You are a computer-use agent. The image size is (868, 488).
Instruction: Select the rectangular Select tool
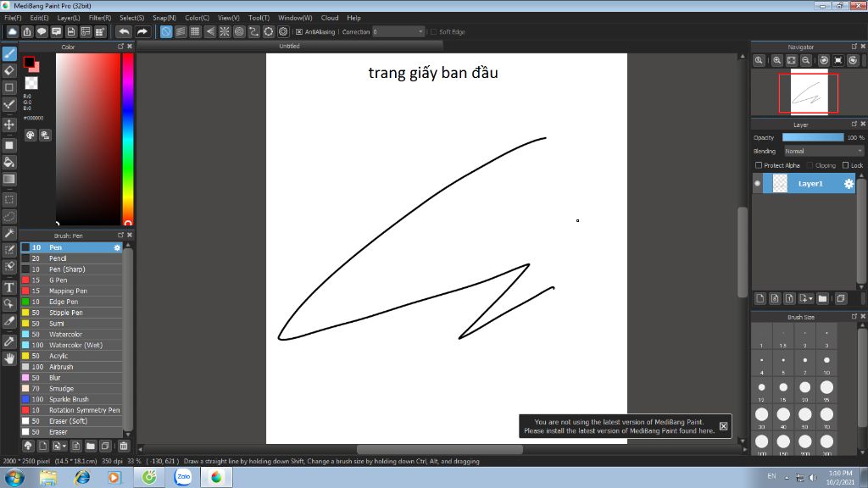(x=9, y=200)
